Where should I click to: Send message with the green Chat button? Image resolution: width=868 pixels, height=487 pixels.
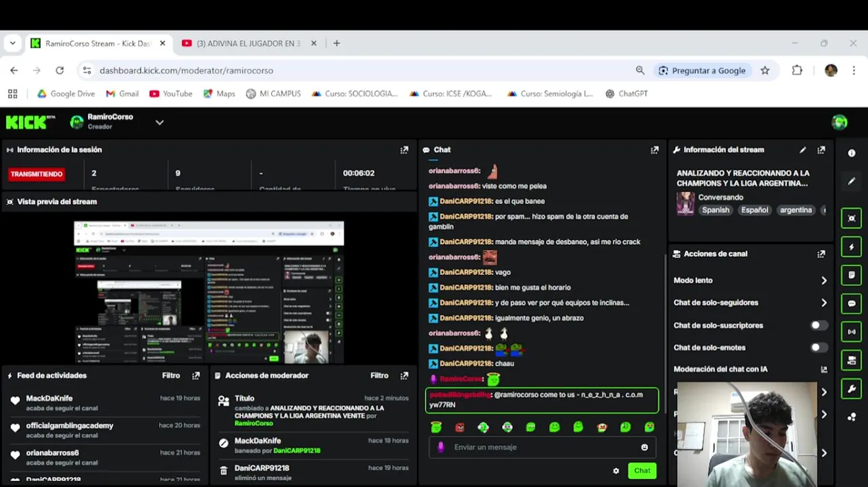tap(642, 471)
